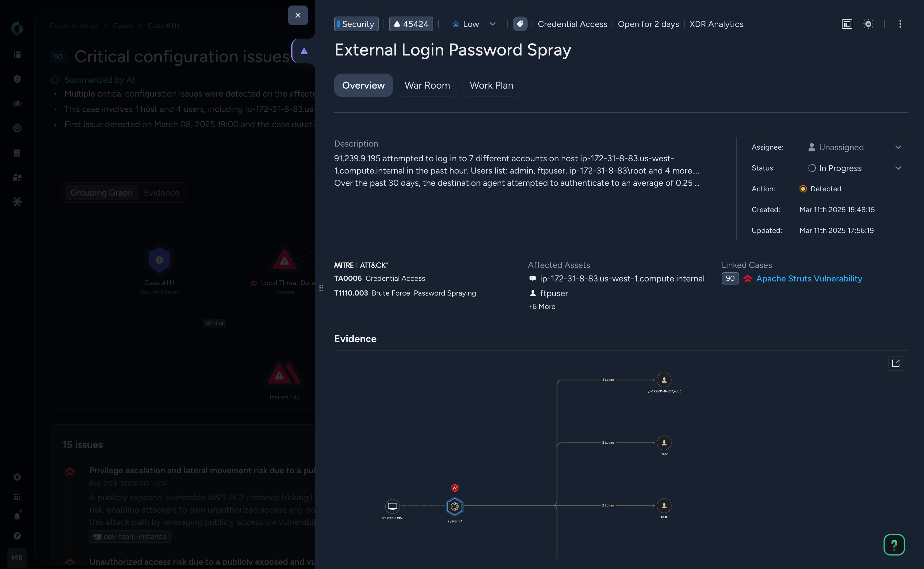Screen dimensions: 924x569
Task: Click the focus mode icon in header
Action: coord(868,24)
